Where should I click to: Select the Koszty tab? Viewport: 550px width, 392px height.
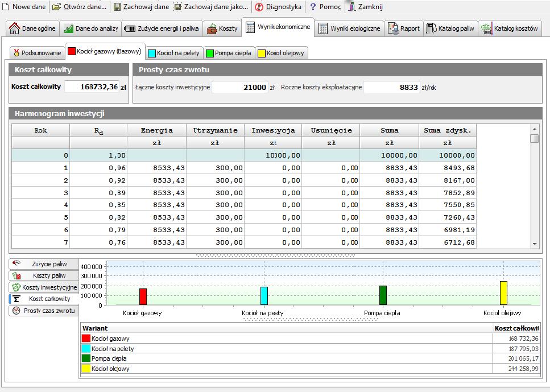[x=222, y=28]
